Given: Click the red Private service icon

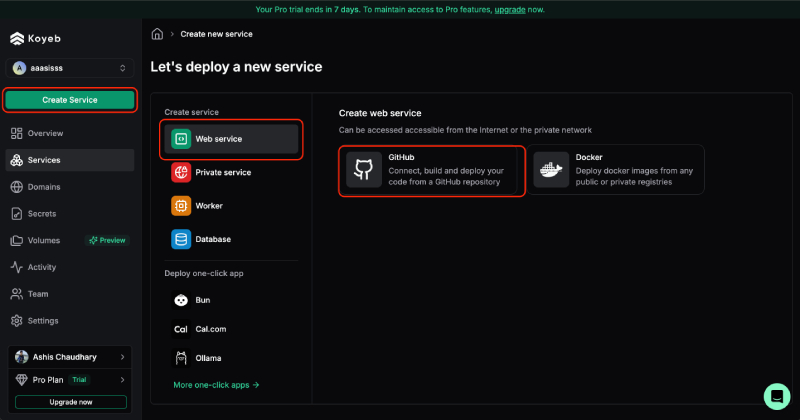Looking at the screenshot, I should point(181,172).
